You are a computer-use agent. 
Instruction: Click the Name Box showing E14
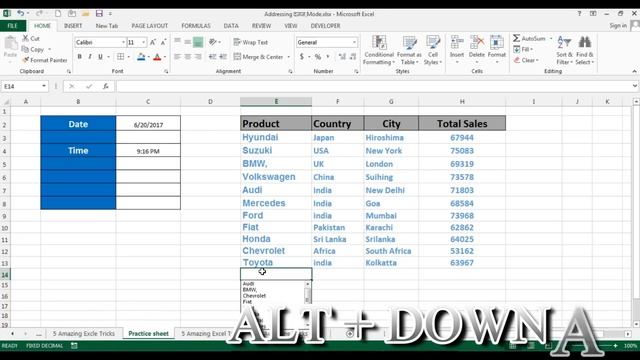click(x=24, y=86)
